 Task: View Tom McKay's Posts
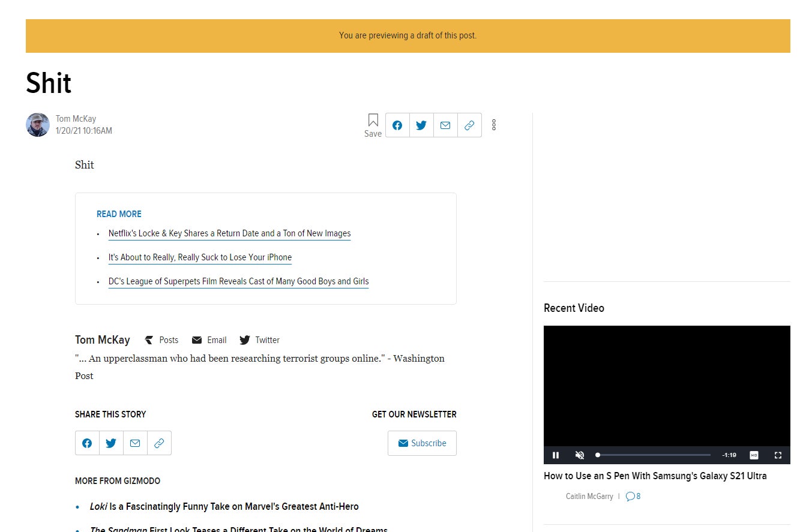tap(162, 340)
